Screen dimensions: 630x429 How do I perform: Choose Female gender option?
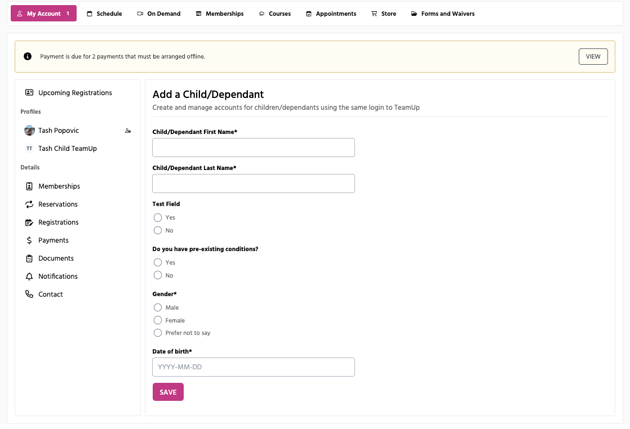(x=158, y=320)
